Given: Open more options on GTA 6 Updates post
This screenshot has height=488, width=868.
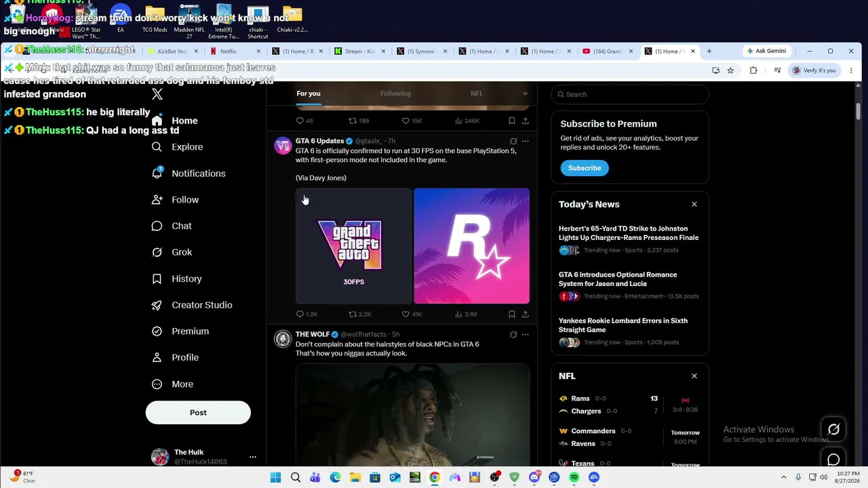Looking at the screenshot, I should [x=526, y=142].
